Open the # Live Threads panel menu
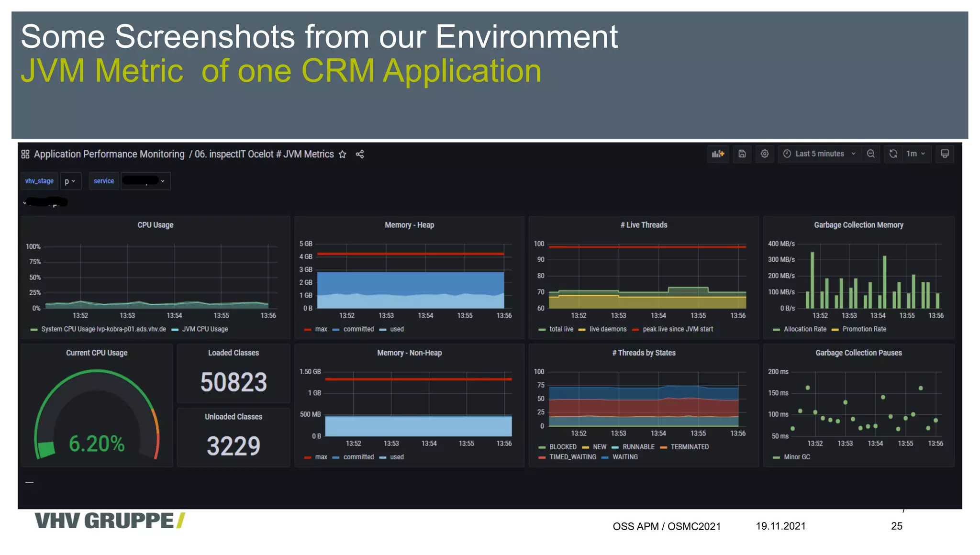 (x=644, y=225)
